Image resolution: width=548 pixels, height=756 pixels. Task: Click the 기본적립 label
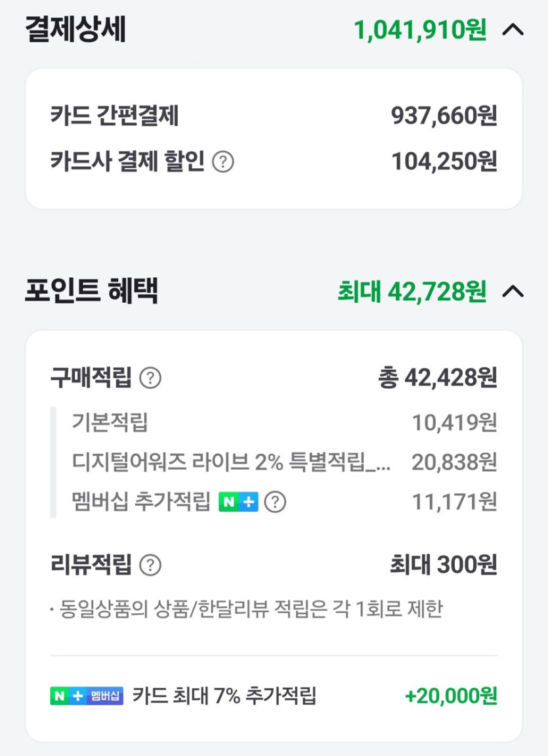(x=110, y=422)
